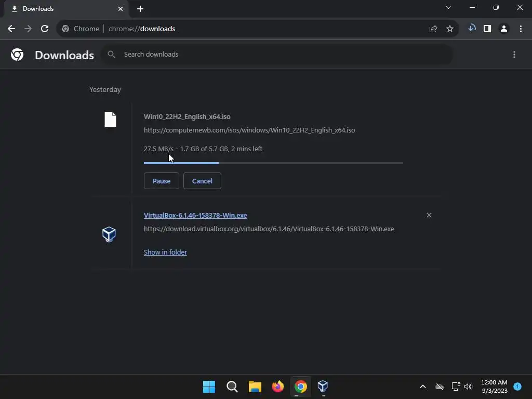Expand the tab search chevron in the title bar
This screenshot has height=399, width=532.
click(x=448, y=7)
